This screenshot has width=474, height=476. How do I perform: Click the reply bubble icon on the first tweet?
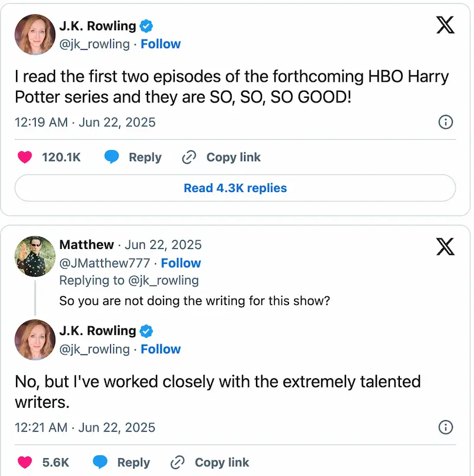pos(112,157)
